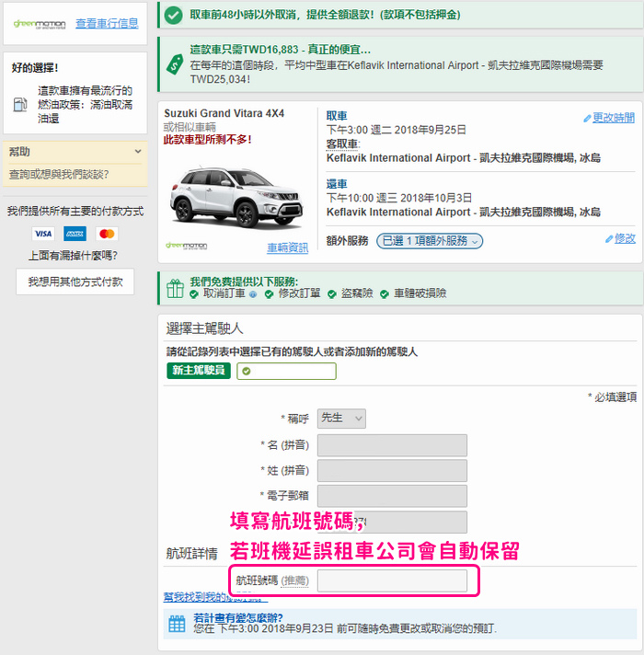Expand 已選 1 項額外服務 dropdown
The image size is (644, 655).
point(430,241)
